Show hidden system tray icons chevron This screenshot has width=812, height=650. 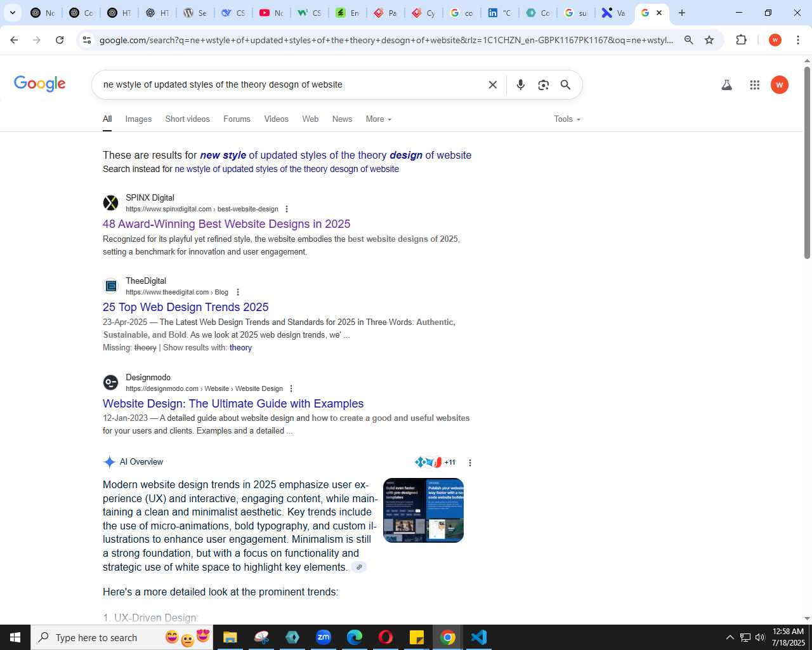(x=730, y=637)
